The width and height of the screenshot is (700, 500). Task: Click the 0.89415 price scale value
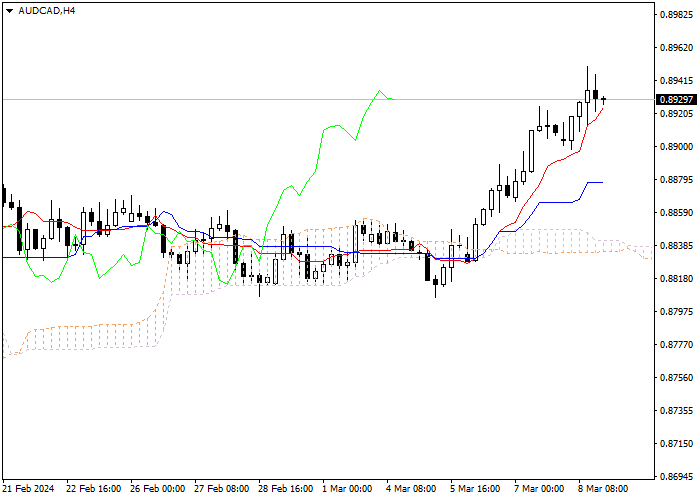click(x=676, y=81)
